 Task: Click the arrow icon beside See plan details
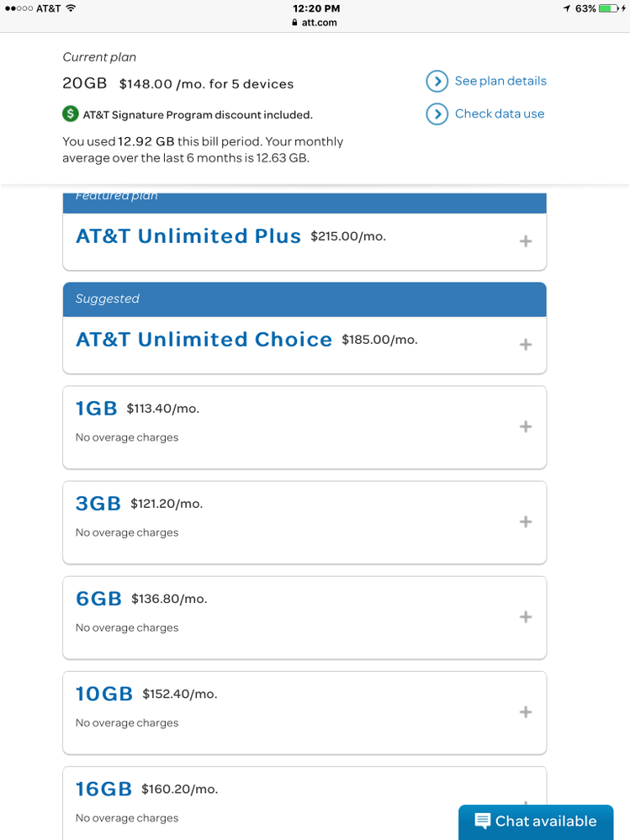click(x=437, y=82)
